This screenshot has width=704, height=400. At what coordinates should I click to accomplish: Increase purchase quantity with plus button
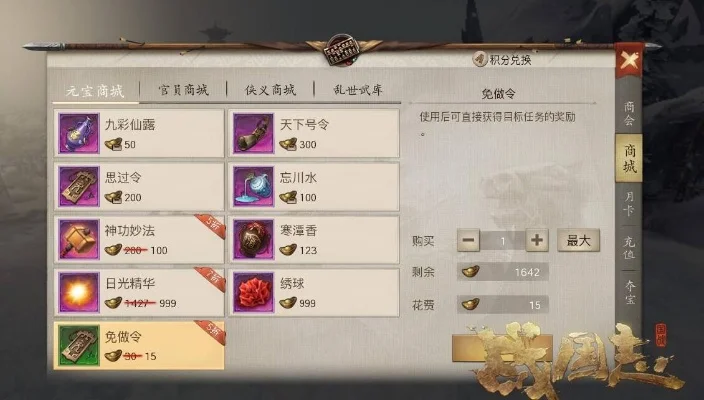click(x=537, y=240)
